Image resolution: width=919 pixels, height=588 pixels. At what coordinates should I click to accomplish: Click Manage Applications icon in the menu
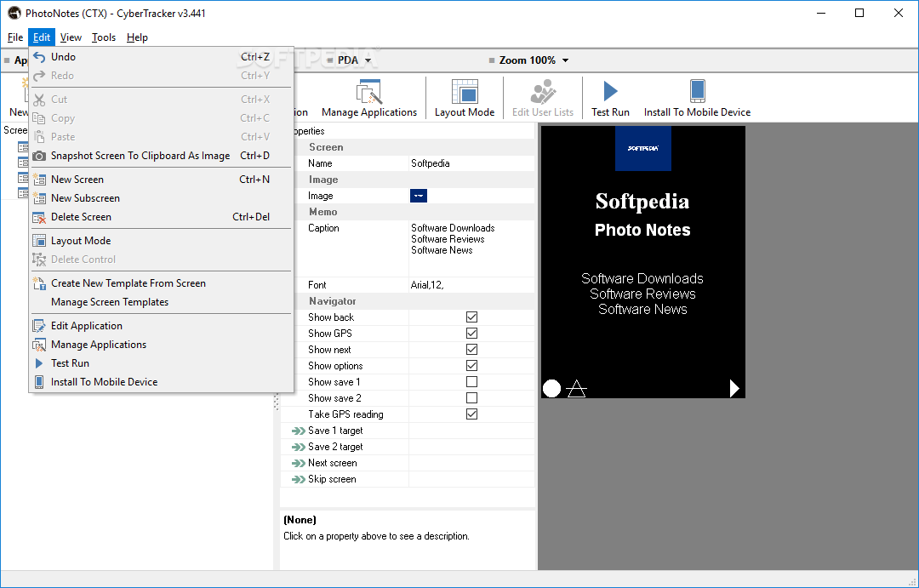[x=39, y=345]
